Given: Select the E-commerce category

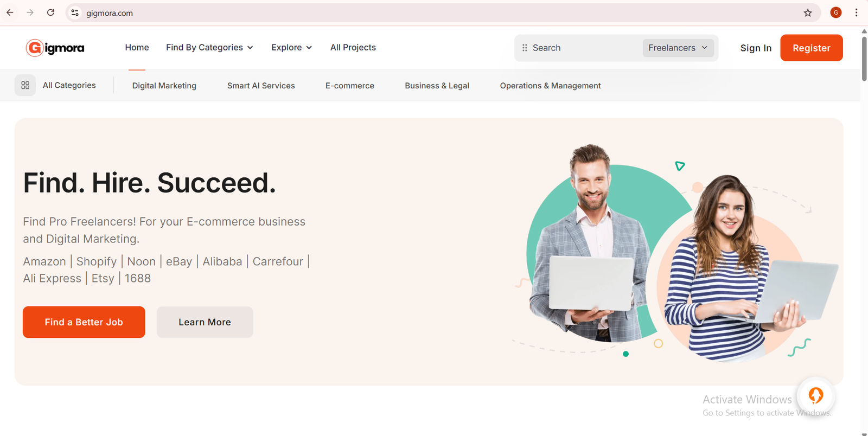Looking at the screenshot, I should 350,86.
